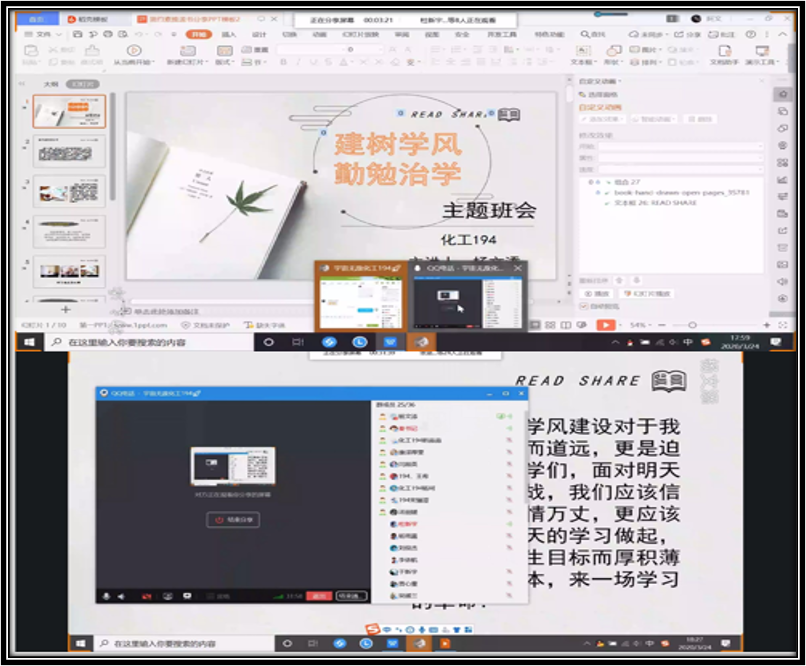Click the Windows Start button in lower taskbar
Screen dimensions: 806x666
click(79, 644)
